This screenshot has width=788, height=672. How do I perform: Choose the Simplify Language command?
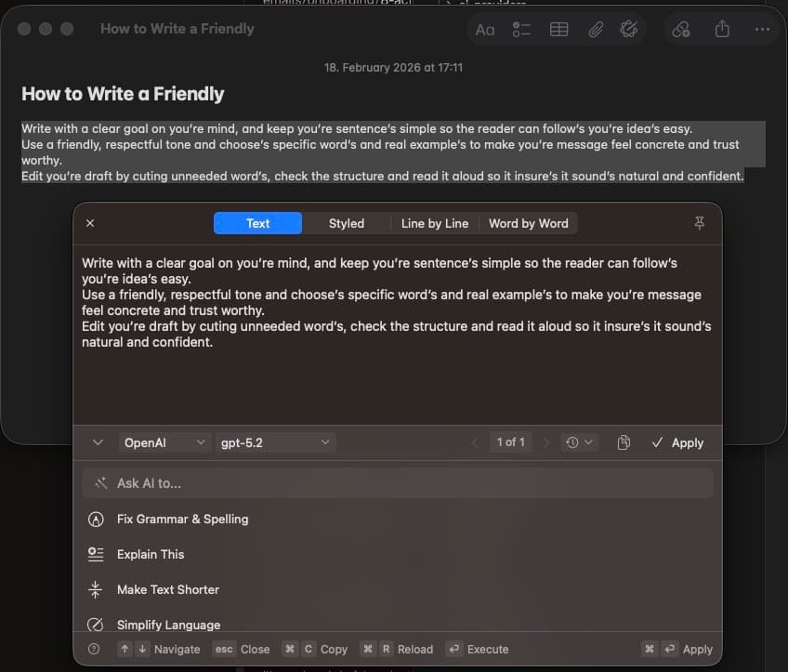(169, 625)
